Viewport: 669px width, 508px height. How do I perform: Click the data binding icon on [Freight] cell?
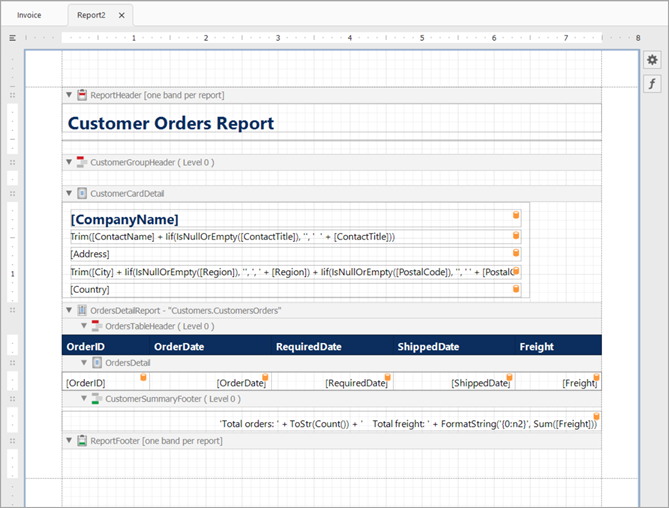pyautogui.click(x=596, y=377)
